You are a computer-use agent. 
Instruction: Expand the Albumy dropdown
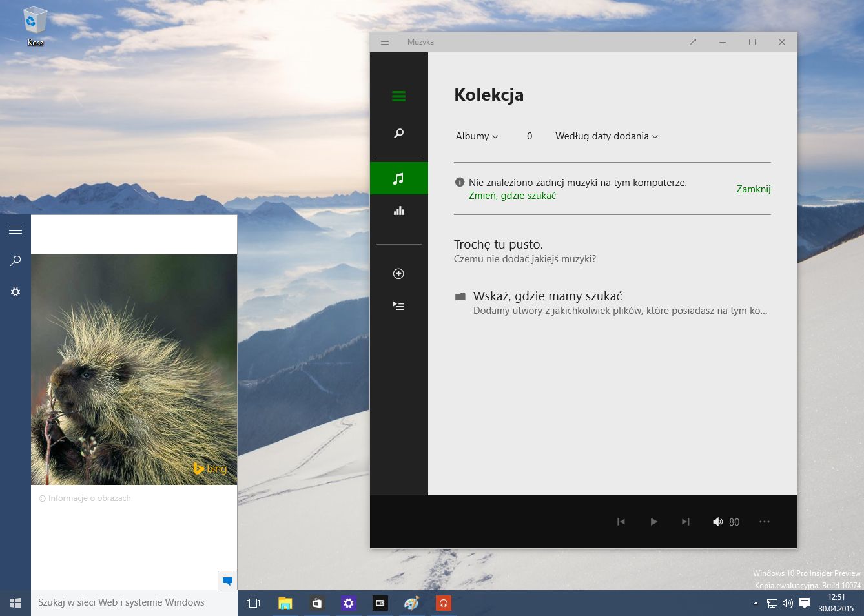coord(477,136)
